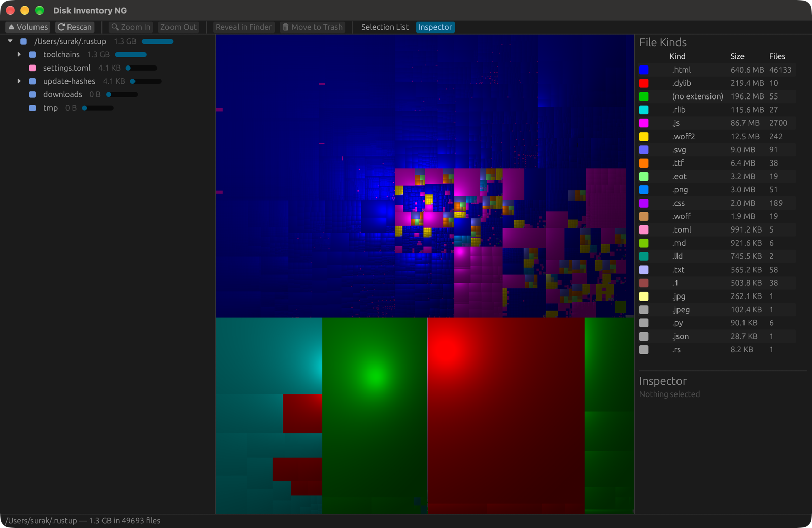
Task: Click Move to Trash button
Action: point(312,27)
